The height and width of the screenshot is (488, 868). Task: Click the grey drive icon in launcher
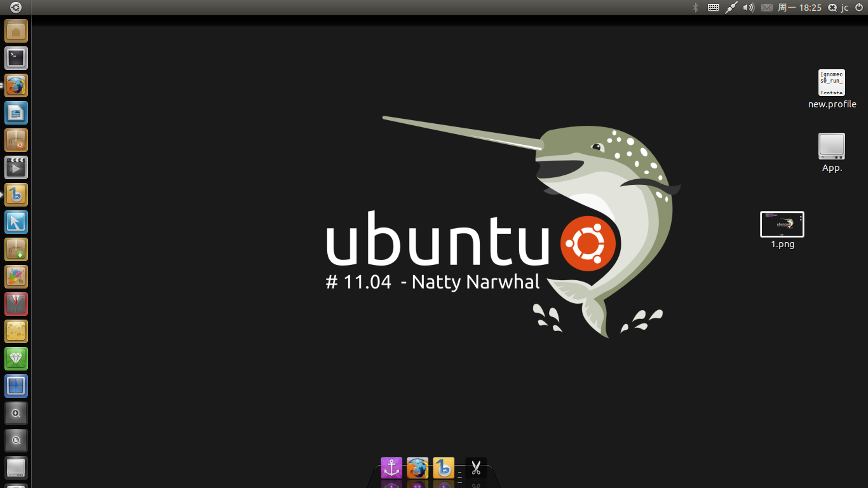coord(16,468)
